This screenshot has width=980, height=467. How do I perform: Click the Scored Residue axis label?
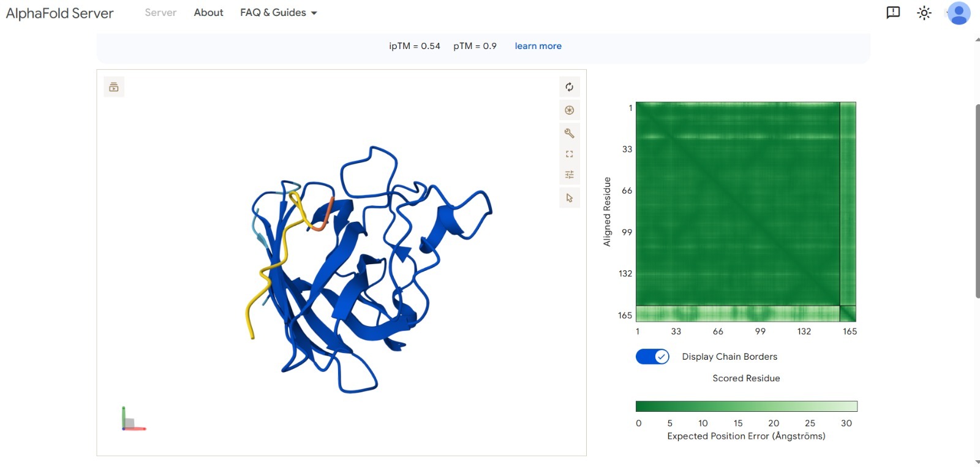coord(746,378)
